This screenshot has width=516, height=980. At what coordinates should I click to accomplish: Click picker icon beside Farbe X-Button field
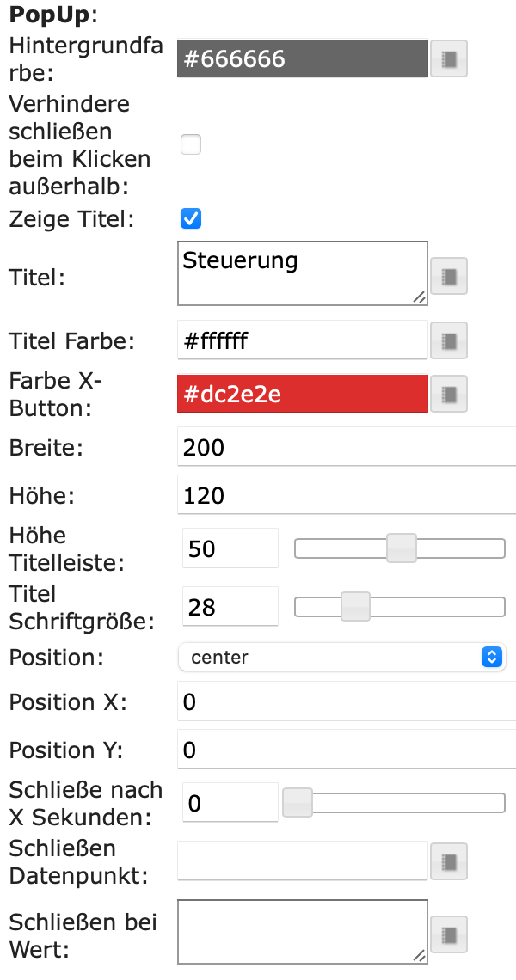pyautogui.click(x=448, y=394)
